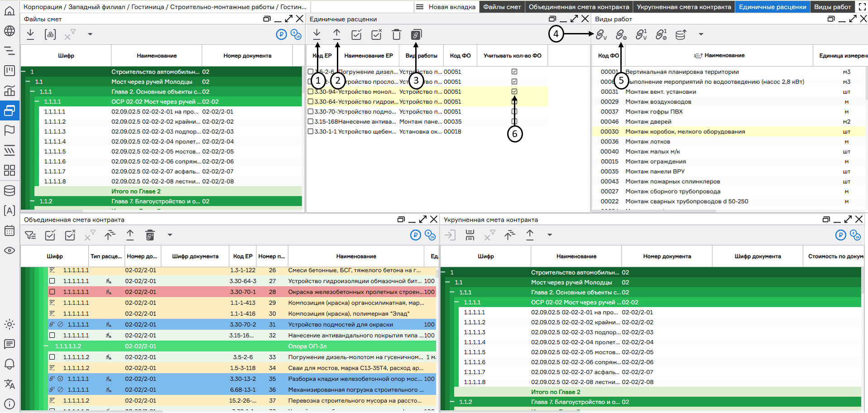The width and height of the screenshot is (868, 413).
Task: Click the first link icon in Виды работ toolbar
Action: (601, 35)
